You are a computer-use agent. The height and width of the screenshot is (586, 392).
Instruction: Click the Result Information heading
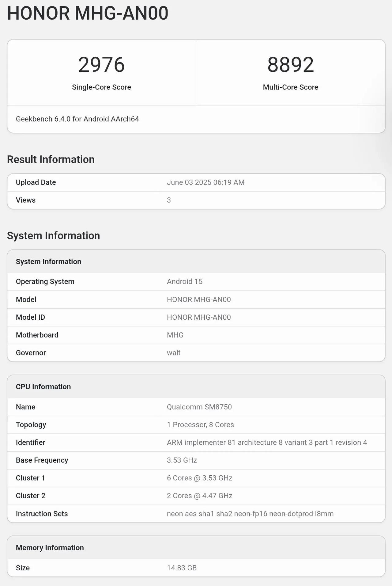[x=51, y=159]
